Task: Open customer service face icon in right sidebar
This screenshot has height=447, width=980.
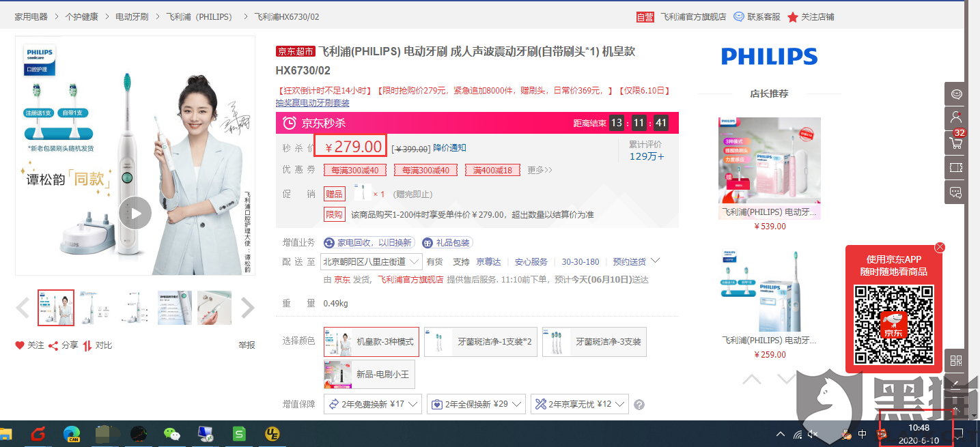Action: click(x=956, y=93)
